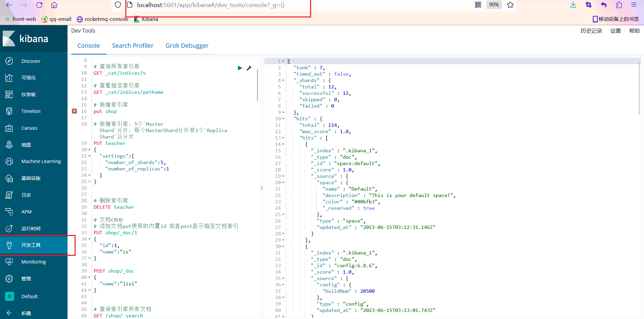Open 可视化 chart icon in sidebar
Image resolution: width=644 pixels, height=319 pixels.
tap(9, 78)
